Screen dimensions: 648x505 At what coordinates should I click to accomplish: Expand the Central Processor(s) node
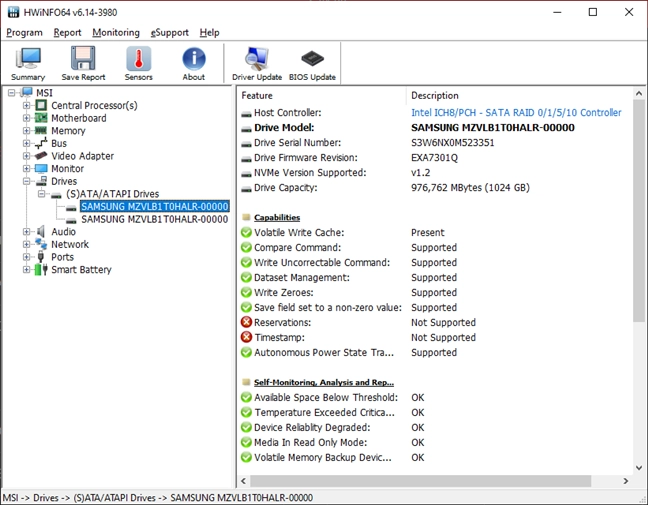(x=26, y=105)
